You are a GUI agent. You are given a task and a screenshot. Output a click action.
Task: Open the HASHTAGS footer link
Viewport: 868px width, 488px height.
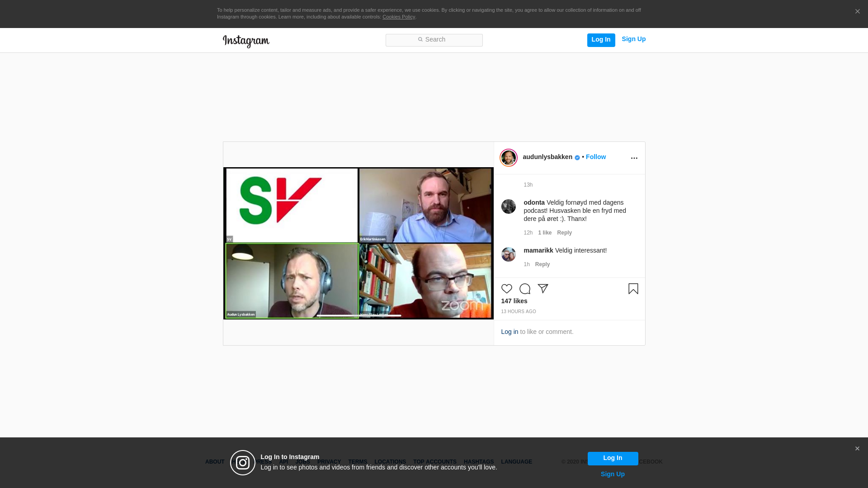[479, 462]
